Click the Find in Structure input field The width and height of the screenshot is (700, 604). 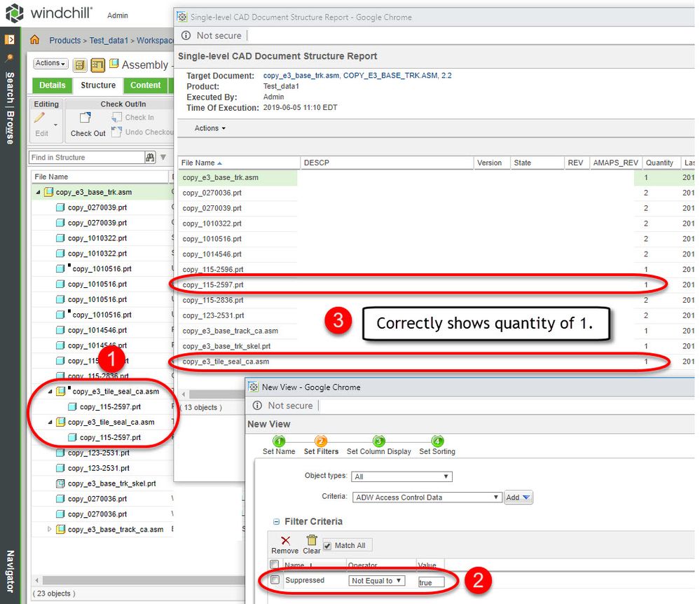(x=85, y=158)
